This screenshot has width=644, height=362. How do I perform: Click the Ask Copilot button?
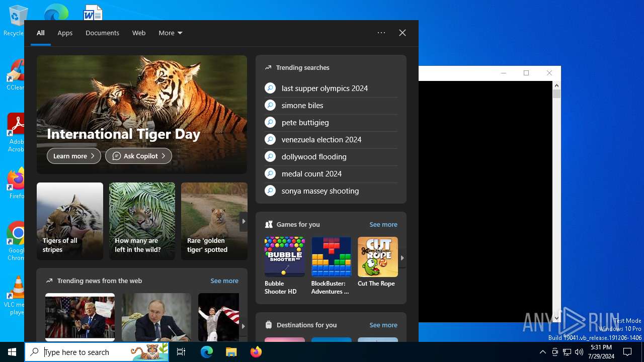click(x=138, y=156)
